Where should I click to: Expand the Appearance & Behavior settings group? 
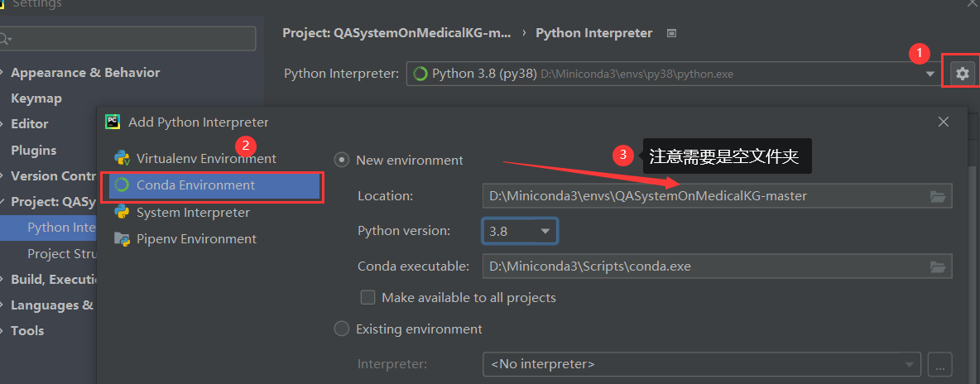coord(3,73)
